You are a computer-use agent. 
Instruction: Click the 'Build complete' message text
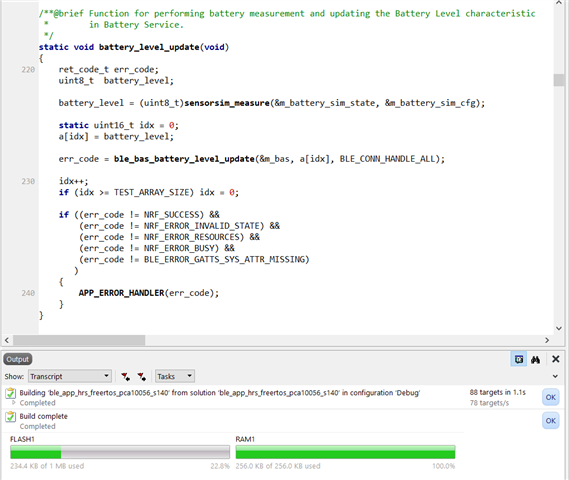[x=44, y=416]
